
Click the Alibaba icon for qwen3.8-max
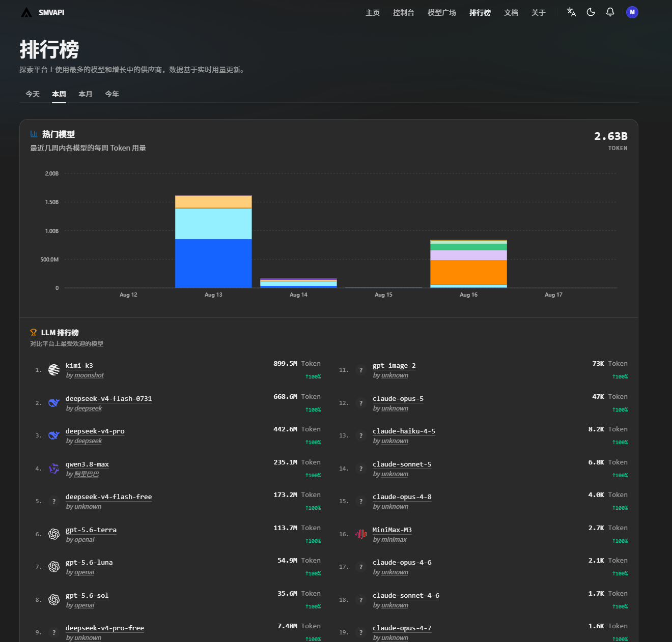54,469
